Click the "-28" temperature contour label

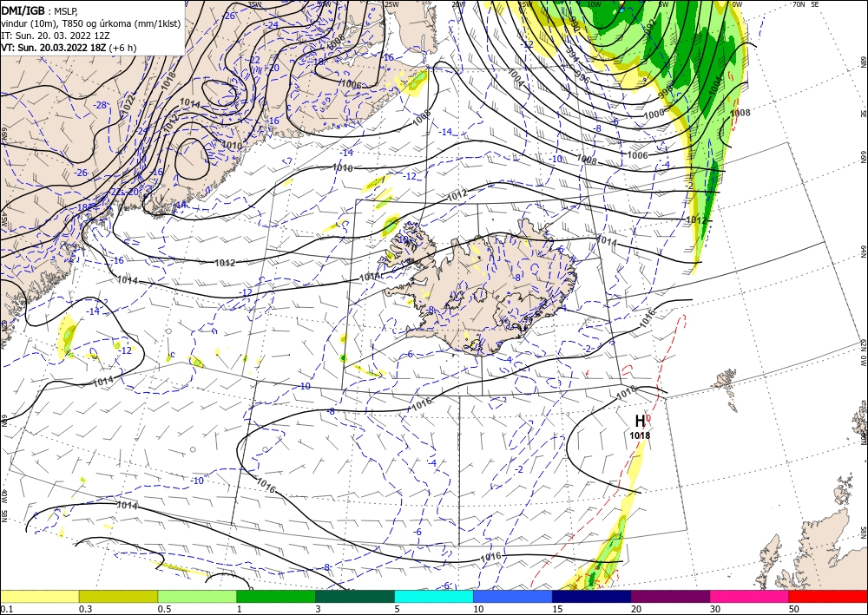click(x=100, y=105)
